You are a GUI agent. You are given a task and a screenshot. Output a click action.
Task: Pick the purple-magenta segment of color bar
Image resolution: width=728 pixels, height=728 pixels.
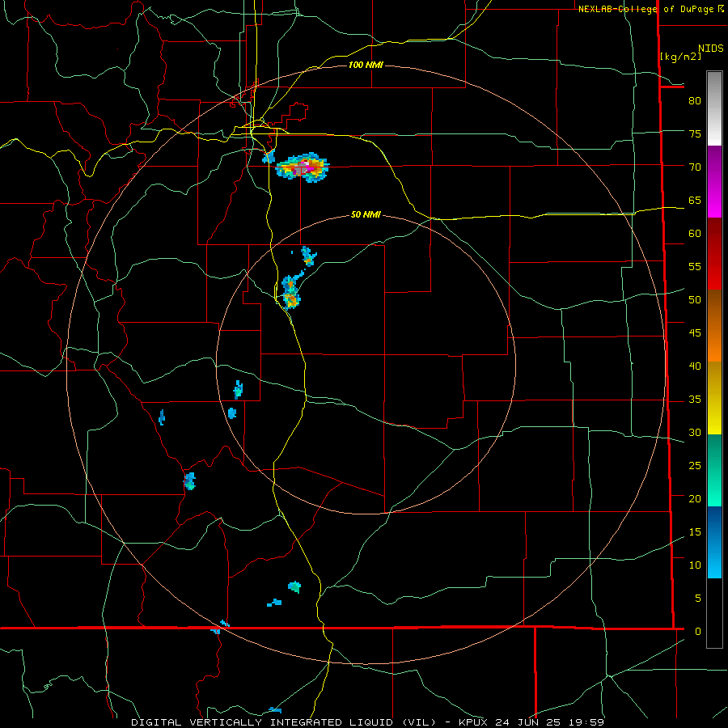(714, 181)
